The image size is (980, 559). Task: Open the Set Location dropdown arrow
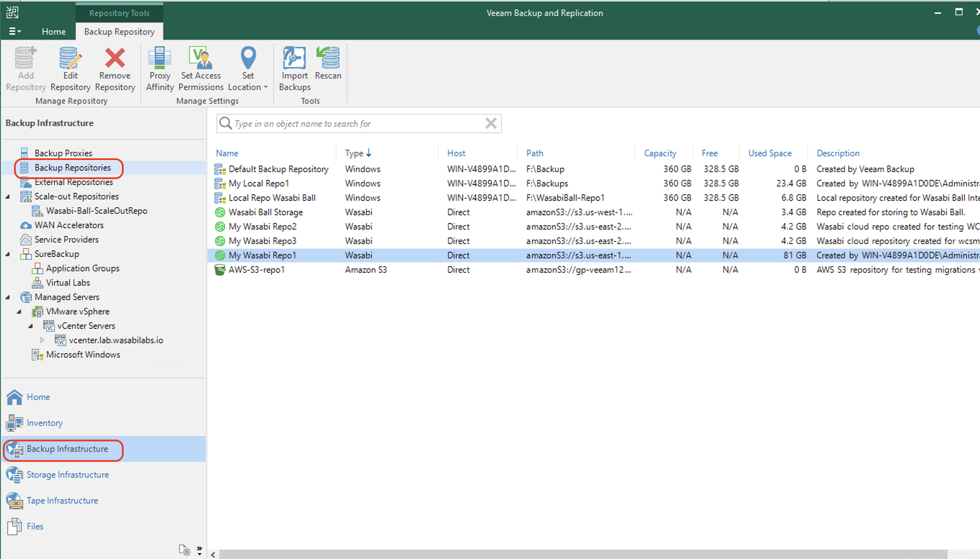coord(266,87)
